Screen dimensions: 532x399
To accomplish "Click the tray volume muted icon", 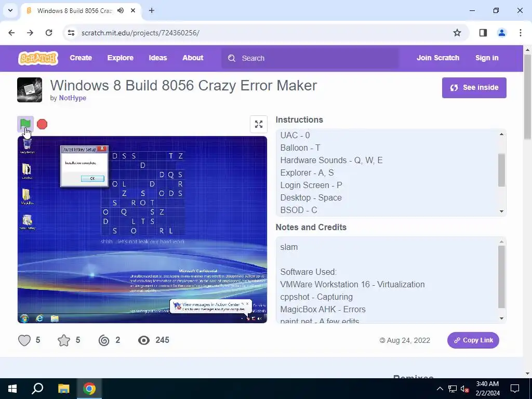I will [x=465, y=389].
